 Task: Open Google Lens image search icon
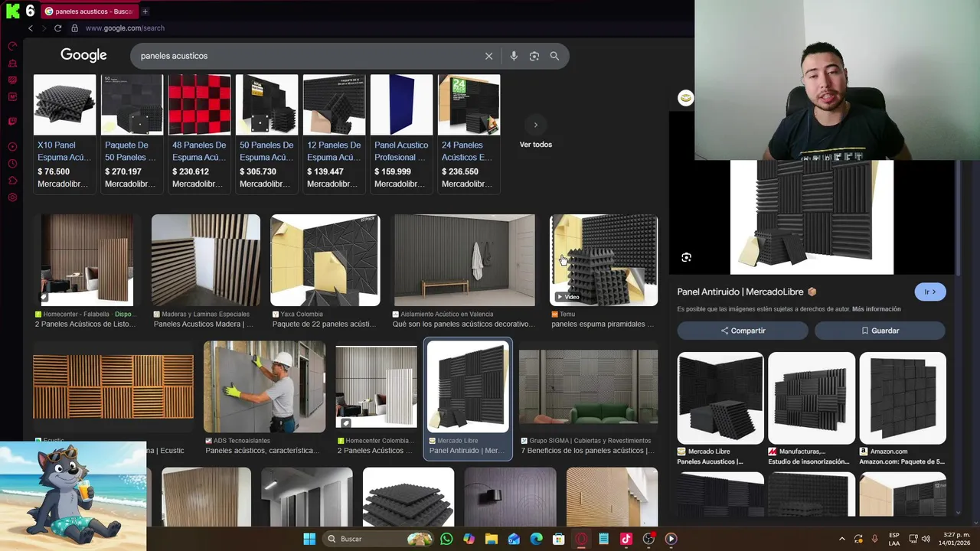point(534,56)
